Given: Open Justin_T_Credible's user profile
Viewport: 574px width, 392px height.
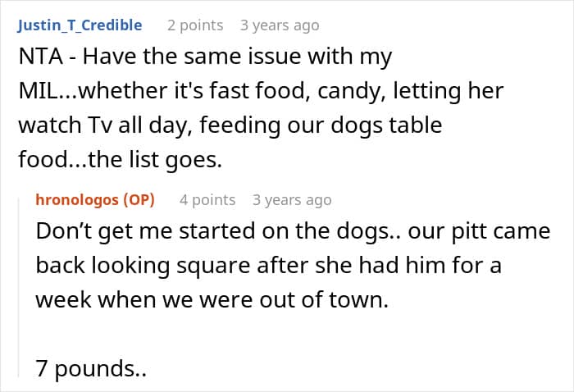Looking at the screenshot, I should (x=80, y=25).
